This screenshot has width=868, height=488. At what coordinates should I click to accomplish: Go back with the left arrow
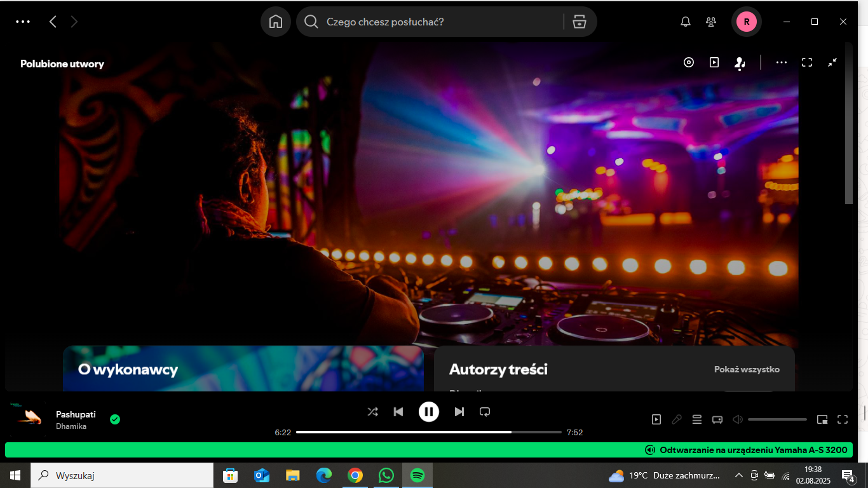pos(53,22)
